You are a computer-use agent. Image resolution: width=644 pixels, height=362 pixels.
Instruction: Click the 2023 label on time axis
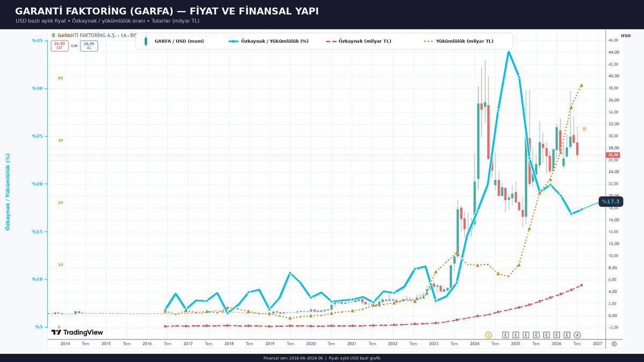[434, 343]
